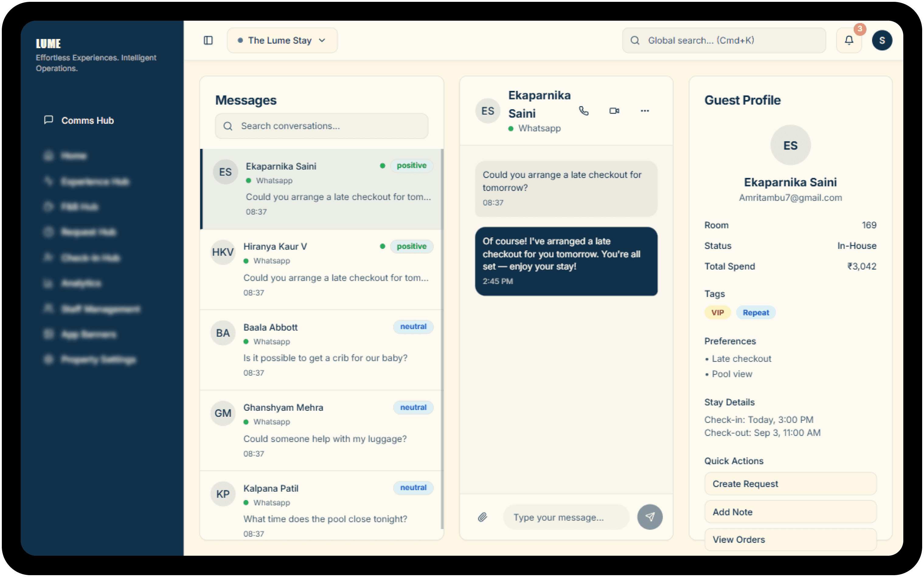Select Baala Abbott conversation

pos(321,350)
